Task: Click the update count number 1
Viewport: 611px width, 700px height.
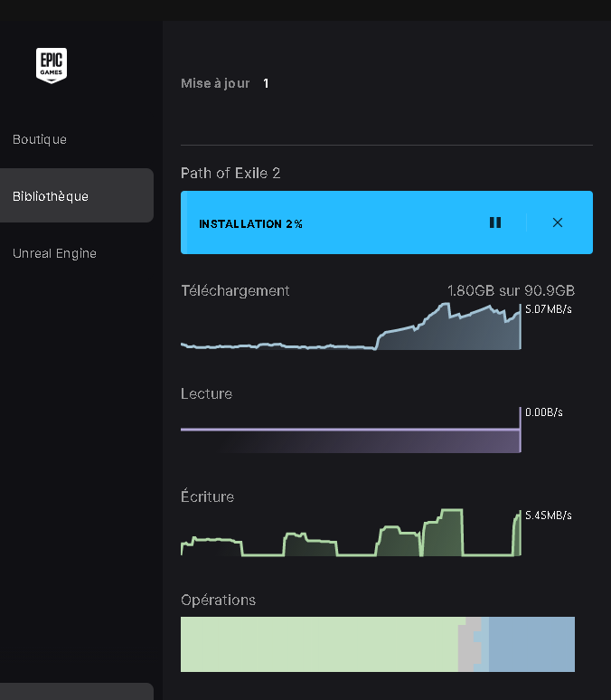Action: (x=266, y=83)
